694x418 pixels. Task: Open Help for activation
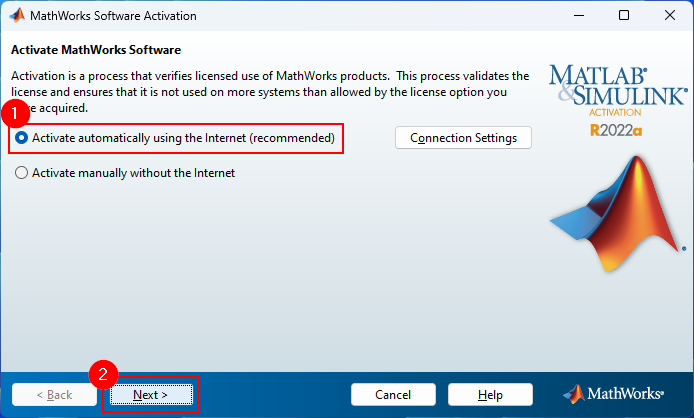pyautogui.click(x=490, y=395)
